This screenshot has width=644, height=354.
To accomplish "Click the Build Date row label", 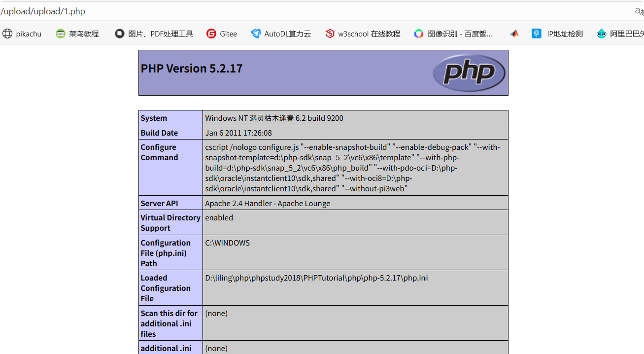I will point(159,133).
